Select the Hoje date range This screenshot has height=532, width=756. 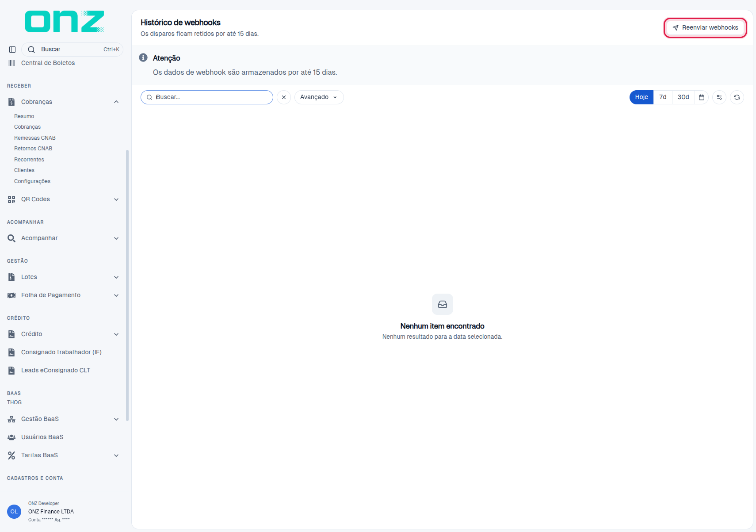click(x=641, y=97)
